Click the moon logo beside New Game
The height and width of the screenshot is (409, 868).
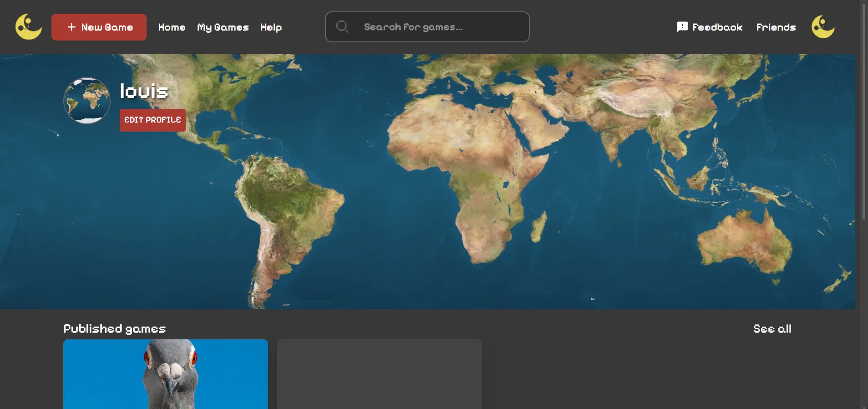(x=28, y=27)
